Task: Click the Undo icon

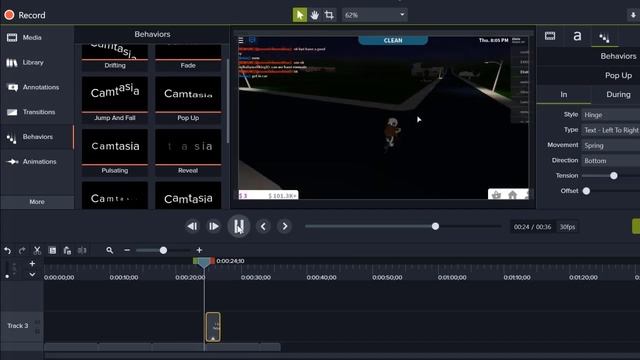Action: [x=7, y=250]
